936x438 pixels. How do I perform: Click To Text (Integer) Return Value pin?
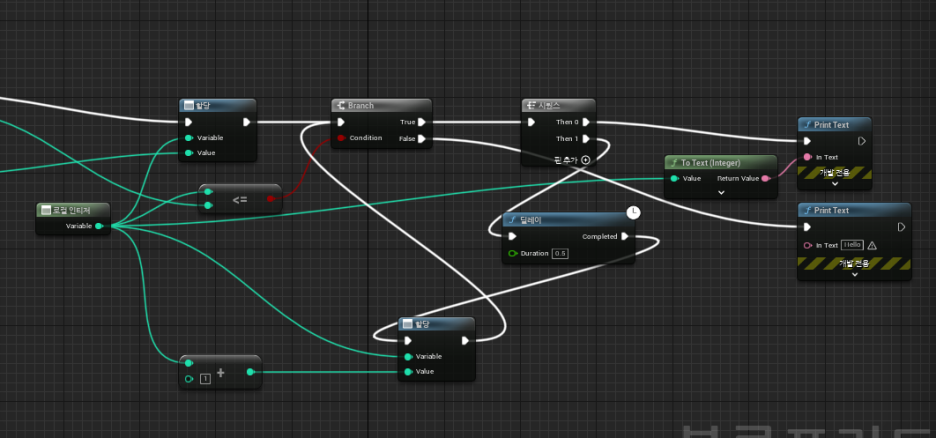coord(765,178)
